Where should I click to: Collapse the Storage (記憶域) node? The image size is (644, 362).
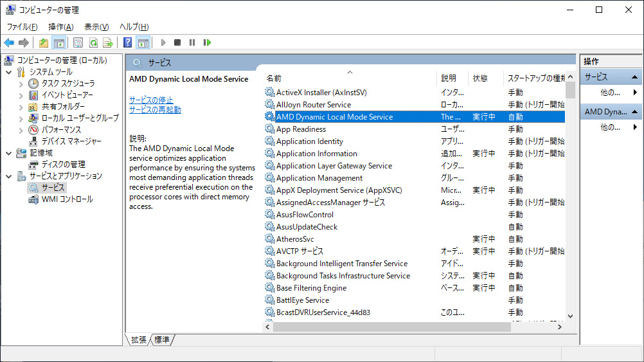8,153
